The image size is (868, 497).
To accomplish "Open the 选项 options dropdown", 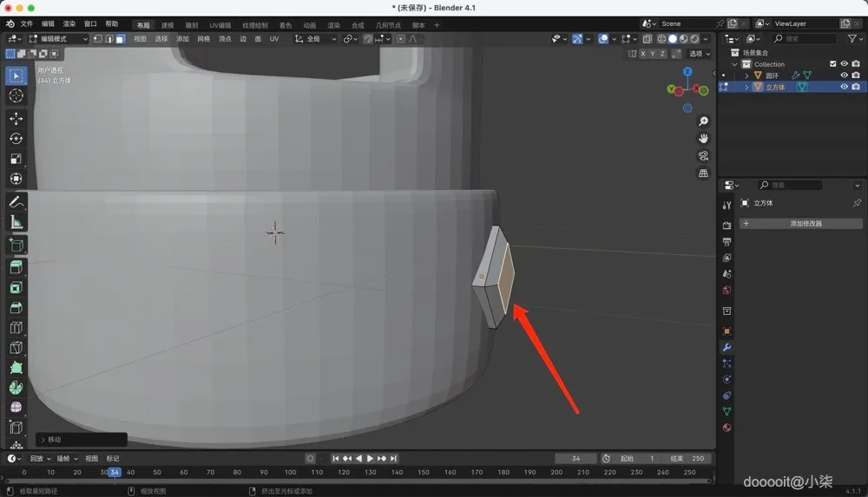I will (700, 54).
